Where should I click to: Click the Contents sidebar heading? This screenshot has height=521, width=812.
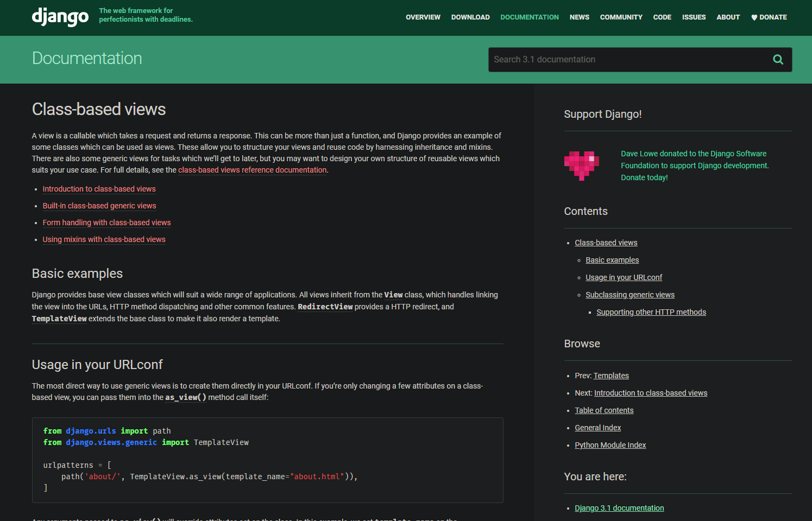(586, 211)
